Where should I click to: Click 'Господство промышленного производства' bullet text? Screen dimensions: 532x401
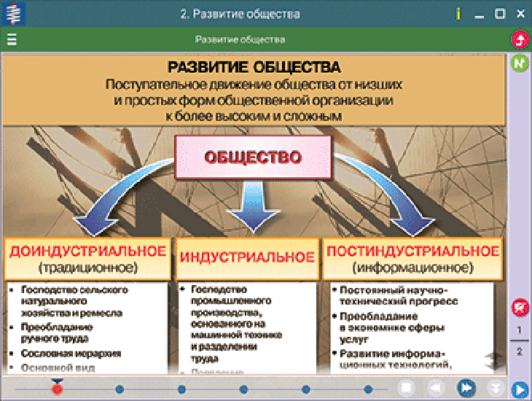point(236,324)
